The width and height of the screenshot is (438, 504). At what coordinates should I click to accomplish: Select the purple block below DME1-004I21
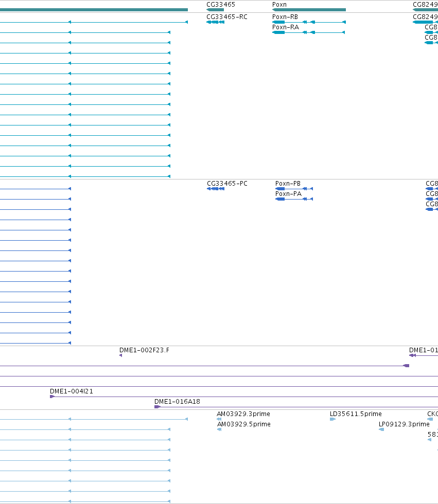pos(52,397)
